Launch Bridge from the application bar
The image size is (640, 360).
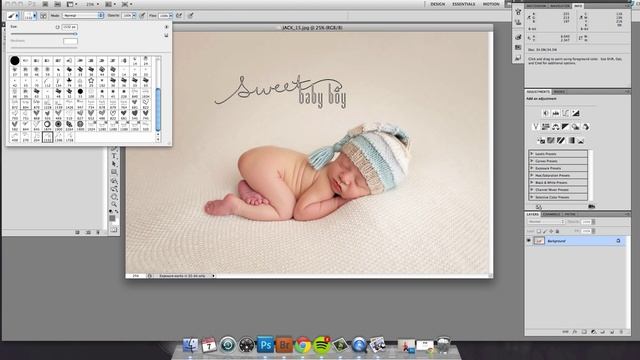pos(45,4)
